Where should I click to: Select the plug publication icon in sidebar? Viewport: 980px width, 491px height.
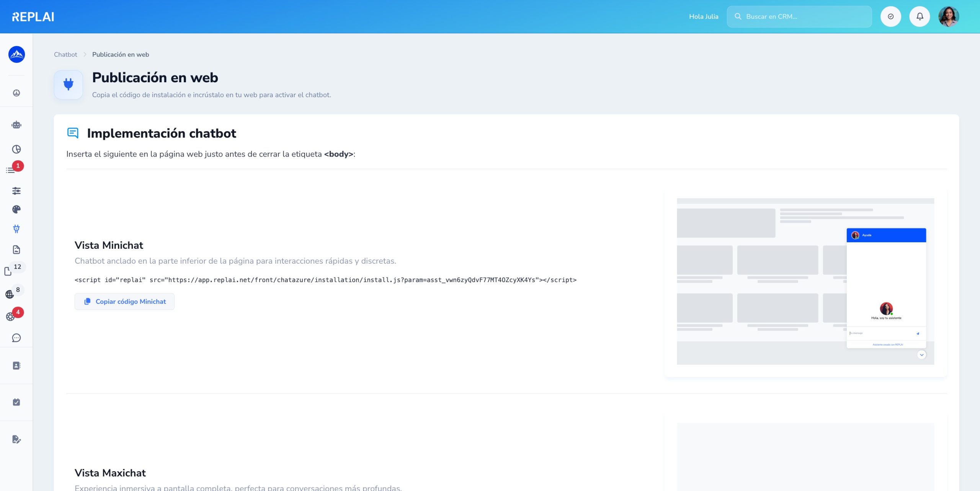pos(16,229)
